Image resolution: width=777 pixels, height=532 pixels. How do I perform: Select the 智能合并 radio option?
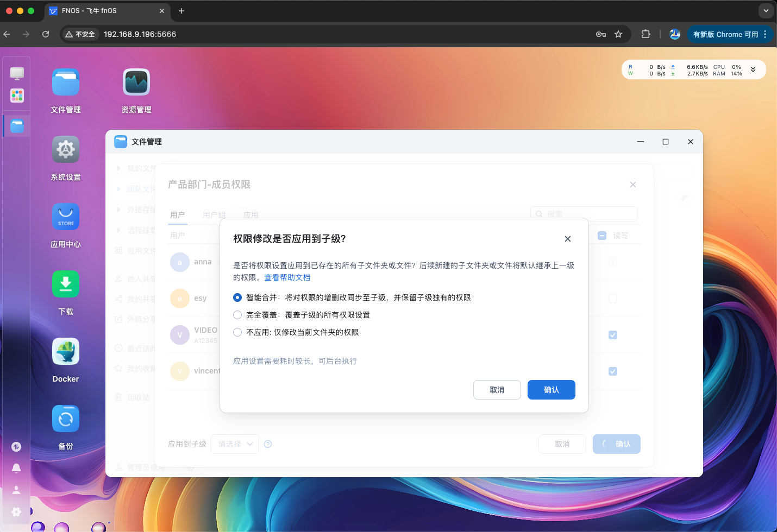point(237,297)
